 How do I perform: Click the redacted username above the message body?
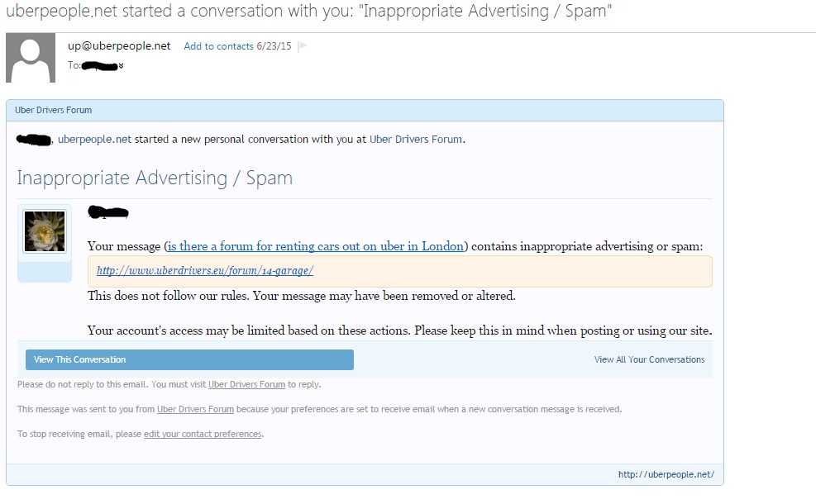(x=109, y=213)
